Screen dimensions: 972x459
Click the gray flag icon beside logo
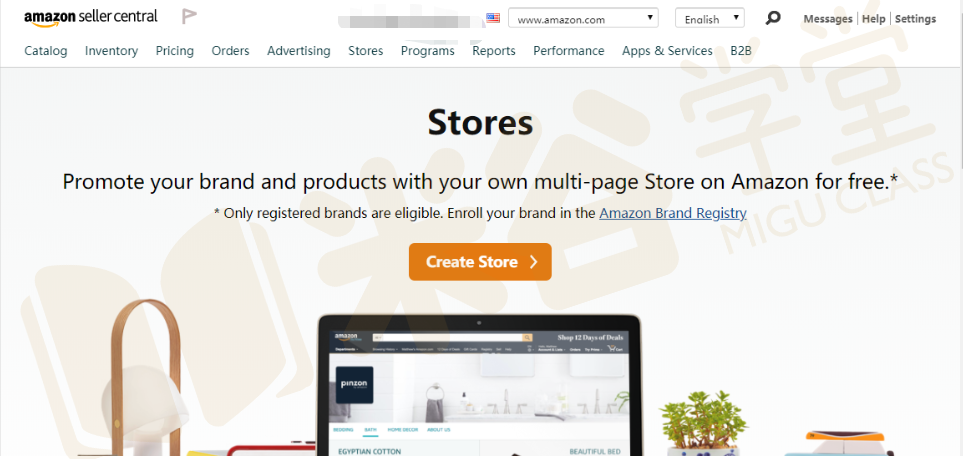coord(189,17)
